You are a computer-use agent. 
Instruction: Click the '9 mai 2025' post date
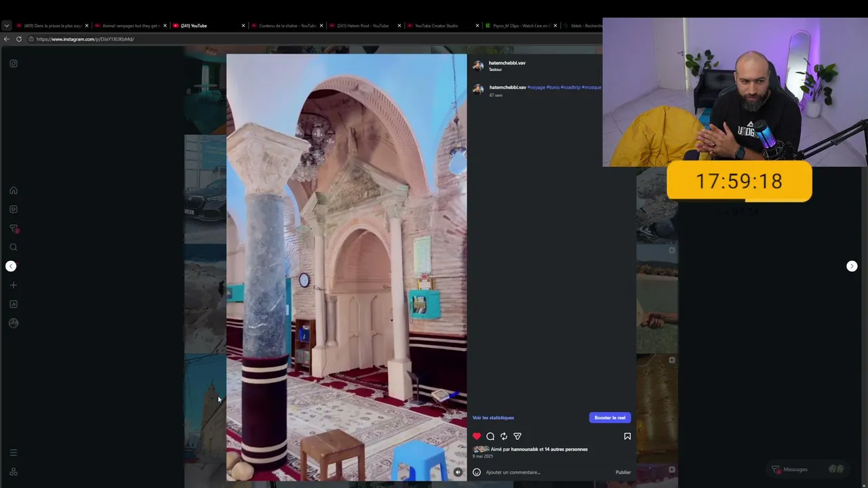[483, 456]
